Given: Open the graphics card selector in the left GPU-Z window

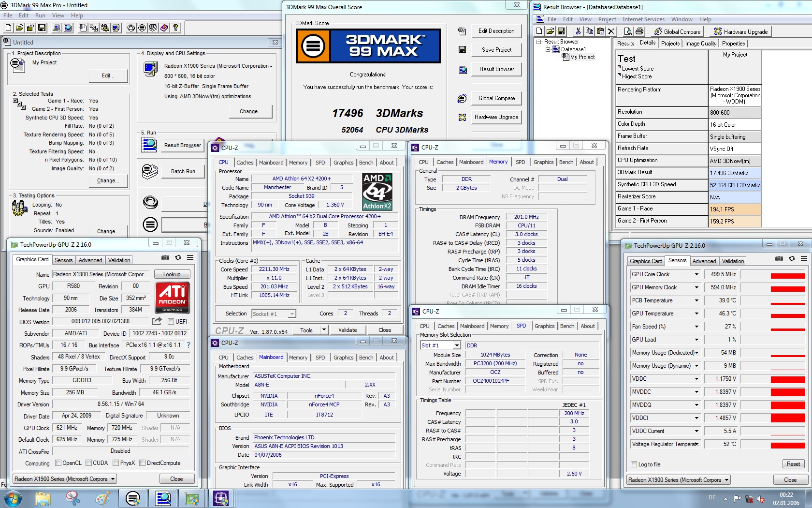Looking at the screenshot, I should coord(65,479).
